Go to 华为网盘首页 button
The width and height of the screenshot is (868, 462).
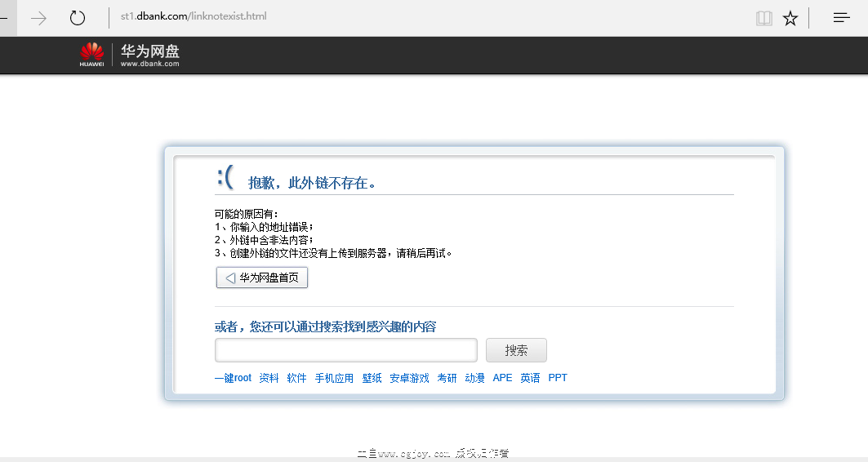[x=262, y=278]
